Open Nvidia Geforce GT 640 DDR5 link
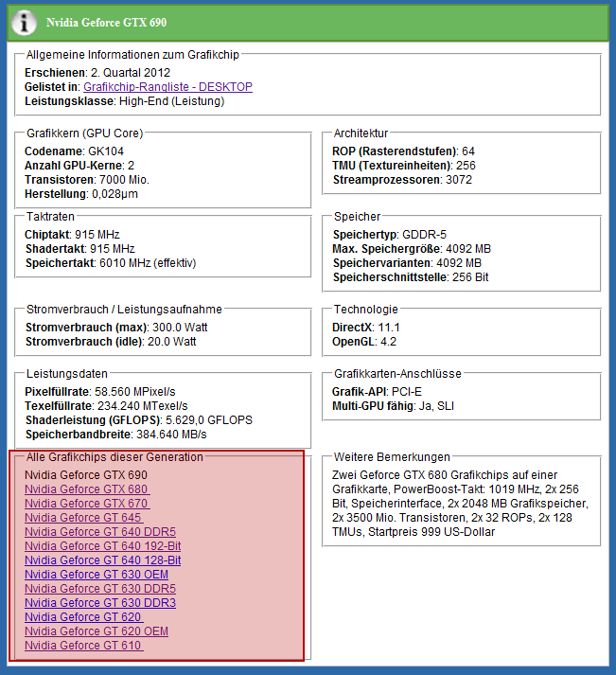 click(x=100, y=532)
